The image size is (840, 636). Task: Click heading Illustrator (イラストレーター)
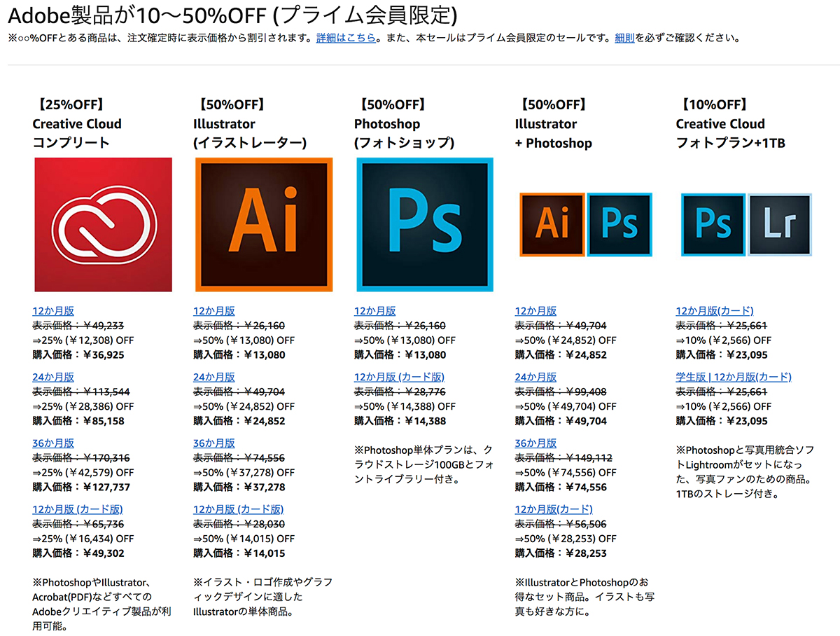click(x=250, y=134)
